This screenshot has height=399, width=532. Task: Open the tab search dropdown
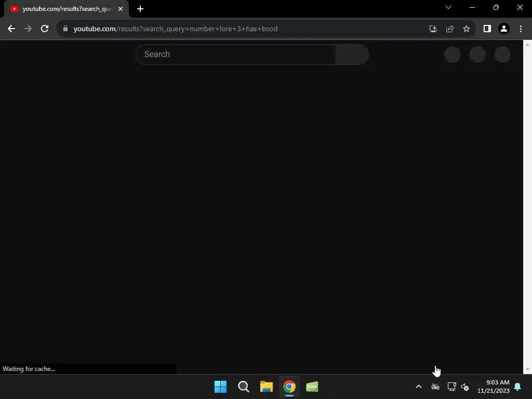coord(448,7)
